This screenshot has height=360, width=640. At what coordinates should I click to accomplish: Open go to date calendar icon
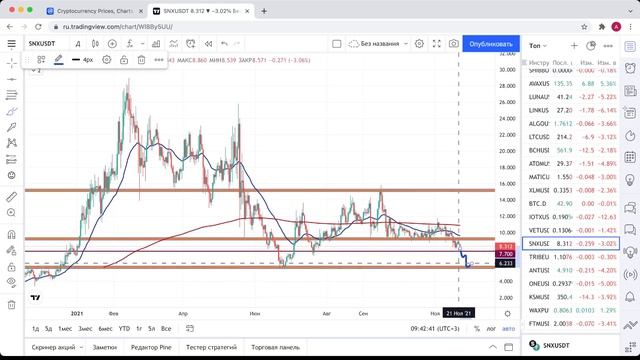190,329
